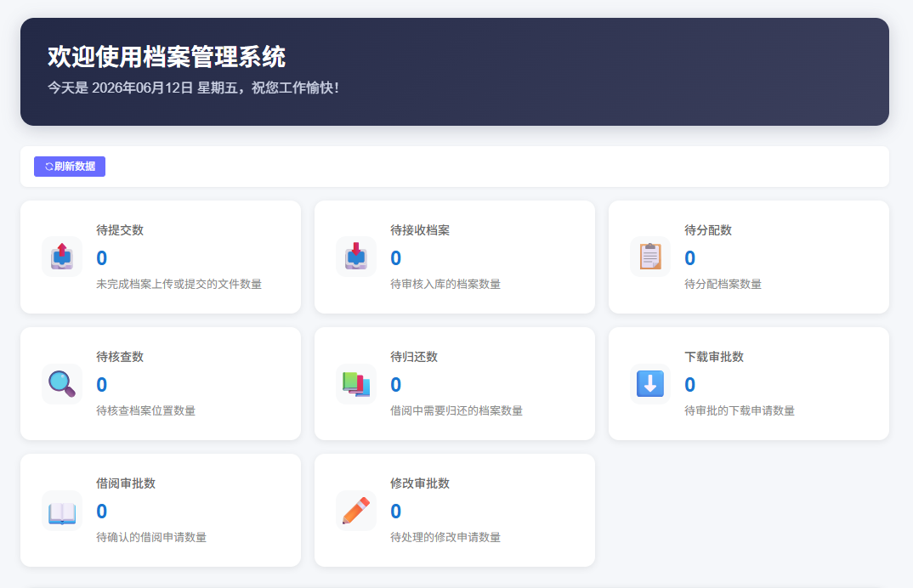Click the pencil icon for 修改审批数
The height and width of the screenshot is (588, 913).
click(356, 511)
